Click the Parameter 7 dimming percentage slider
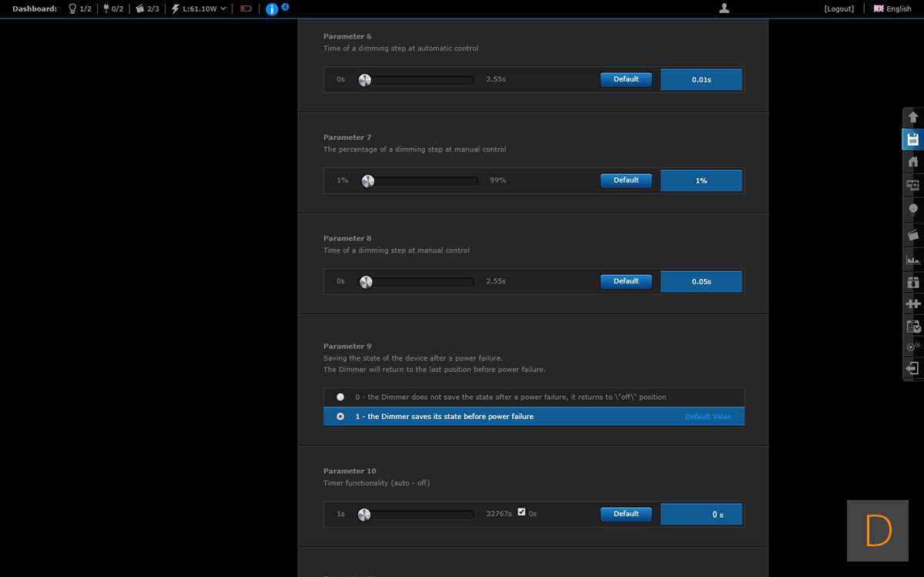This screenshot has width=924, height=577. (420, 181)
